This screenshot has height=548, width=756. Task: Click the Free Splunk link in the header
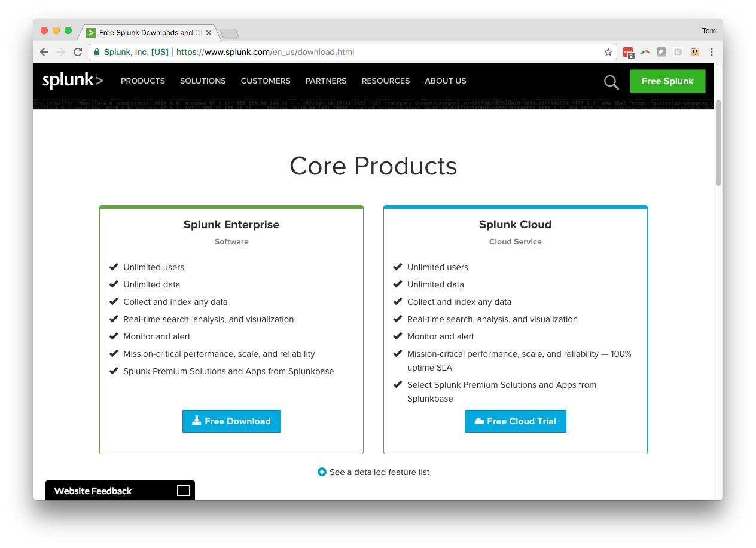point(667,81)
